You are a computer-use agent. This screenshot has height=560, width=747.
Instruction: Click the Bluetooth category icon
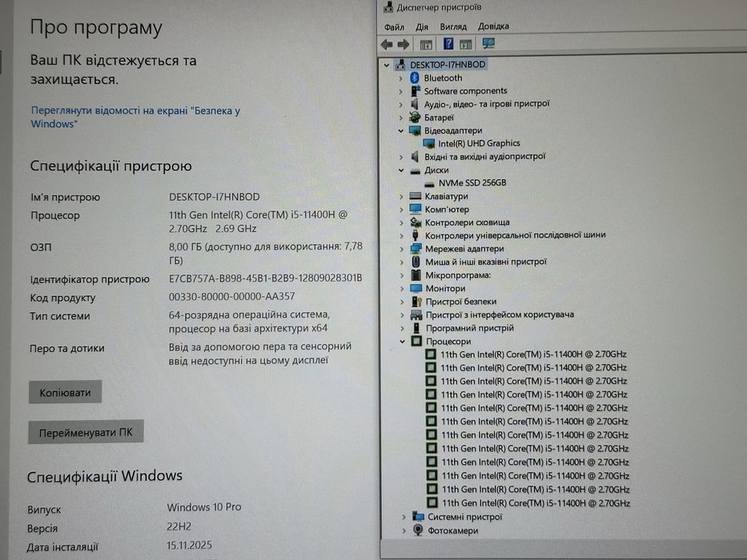(415, 78)
